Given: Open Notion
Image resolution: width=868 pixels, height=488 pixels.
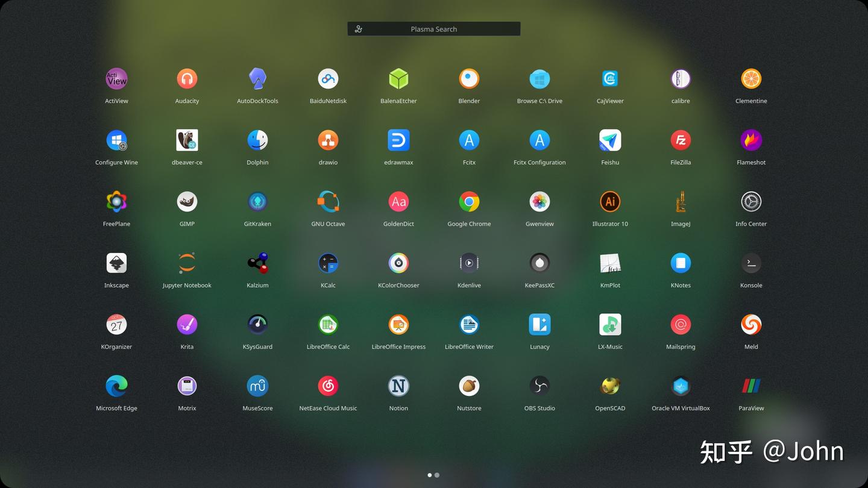Looking at the screenshot, I should [398, 386].
